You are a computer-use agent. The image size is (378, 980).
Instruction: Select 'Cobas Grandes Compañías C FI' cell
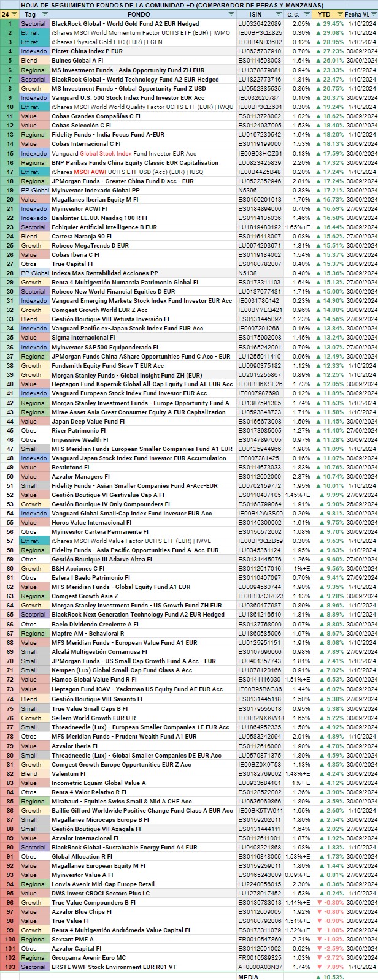point(142,116)
